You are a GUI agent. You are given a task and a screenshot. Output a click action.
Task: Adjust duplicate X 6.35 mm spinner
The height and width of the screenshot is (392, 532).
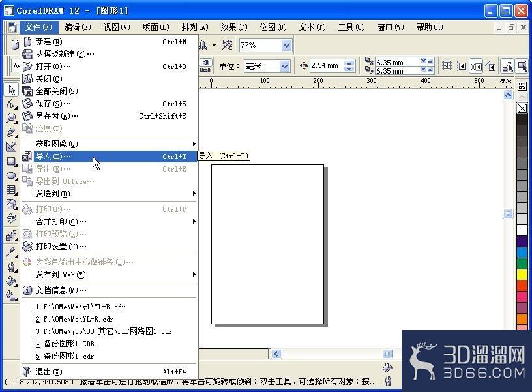point(426,61)
